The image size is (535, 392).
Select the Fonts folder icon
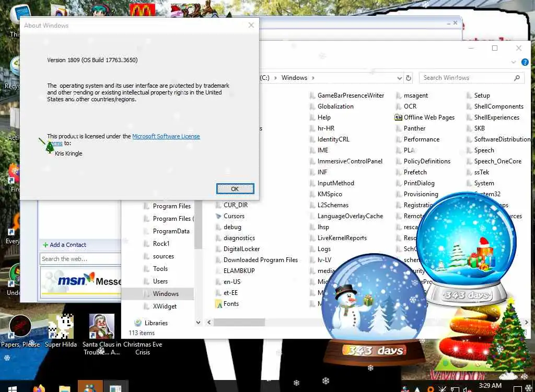point(218,304)
